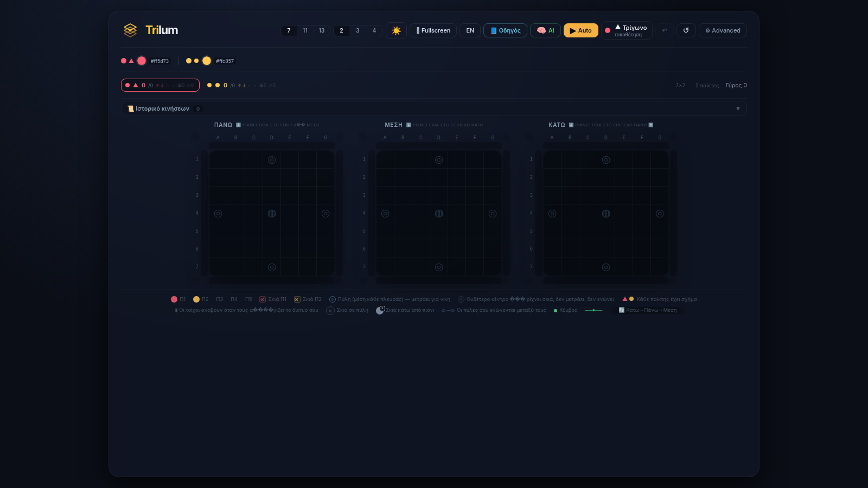Click top gate at D1 on ΜΕΣΗ board

pos(439,160)
